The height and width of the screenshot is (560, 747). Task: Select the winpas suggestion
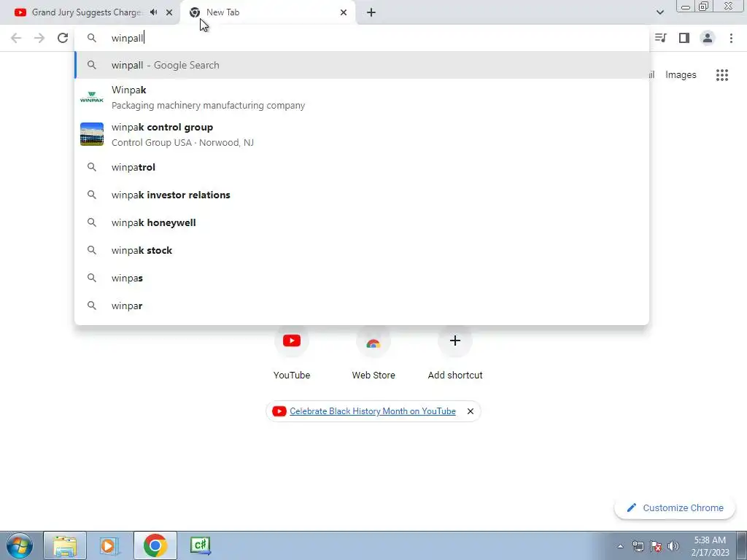(x=362, y=278)
